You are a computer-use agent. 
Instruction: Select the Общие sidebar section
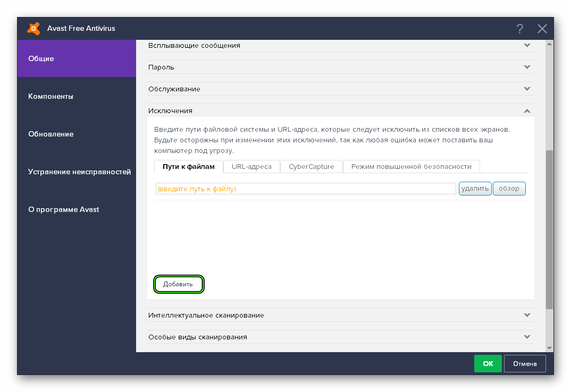point(77,58)
